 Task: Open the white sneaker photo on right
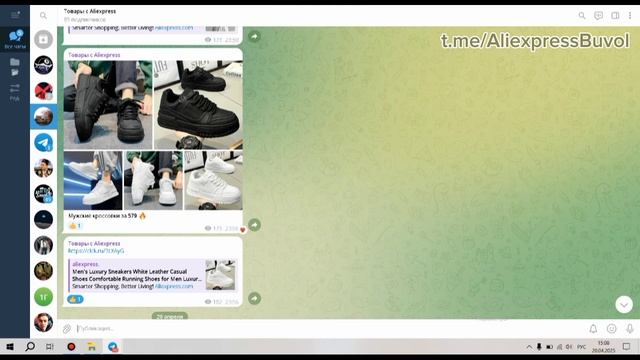pyautogui.click(x=213, y=180)
